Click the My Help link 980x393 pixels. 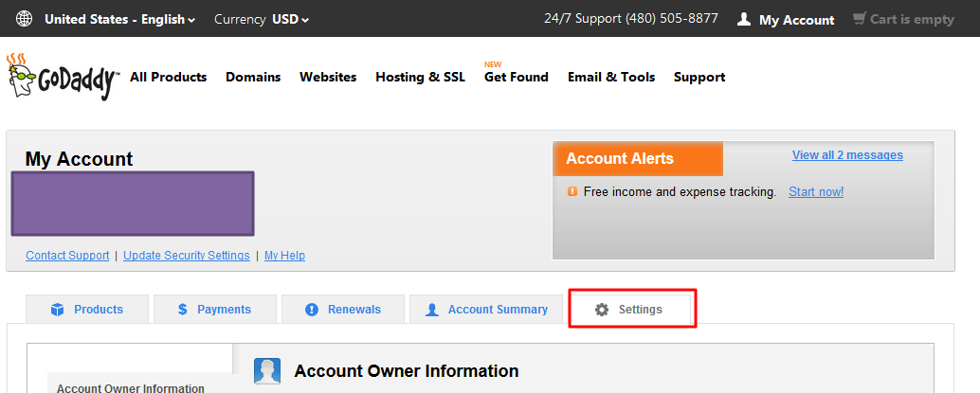285,256
